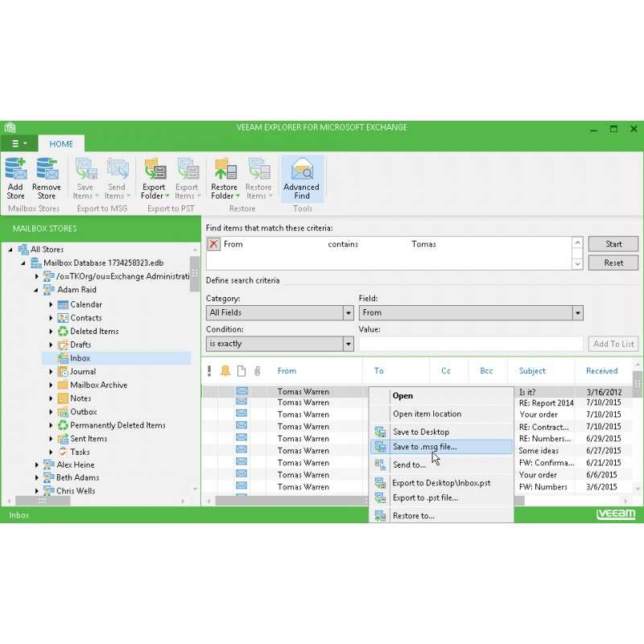Image resolution: width=644 pixels, height=644 pixels.
Task: Select 'Restore to...' menu entry
Action: (441, 516)
